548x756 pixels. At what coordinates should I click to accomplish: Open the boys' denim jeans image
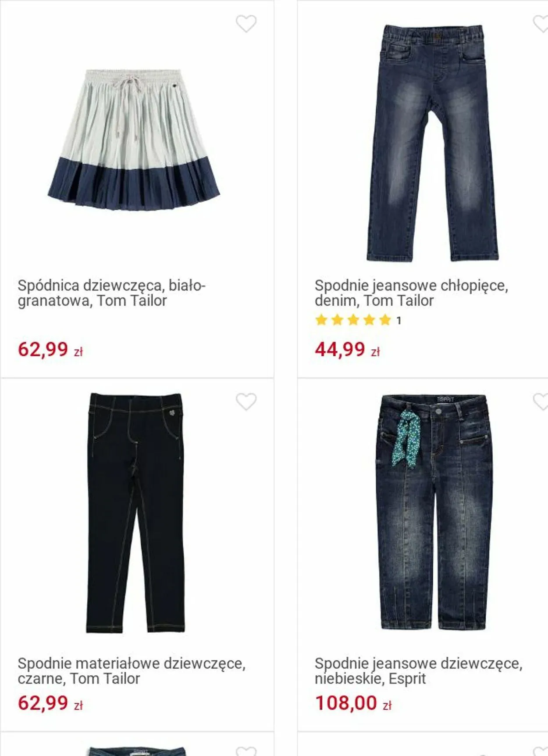433,143
